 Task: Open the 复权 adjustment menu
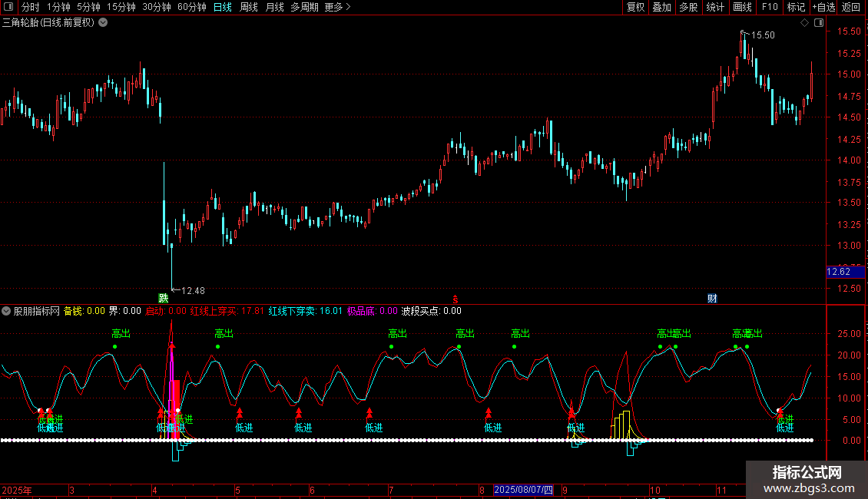(x=635, y=7)
